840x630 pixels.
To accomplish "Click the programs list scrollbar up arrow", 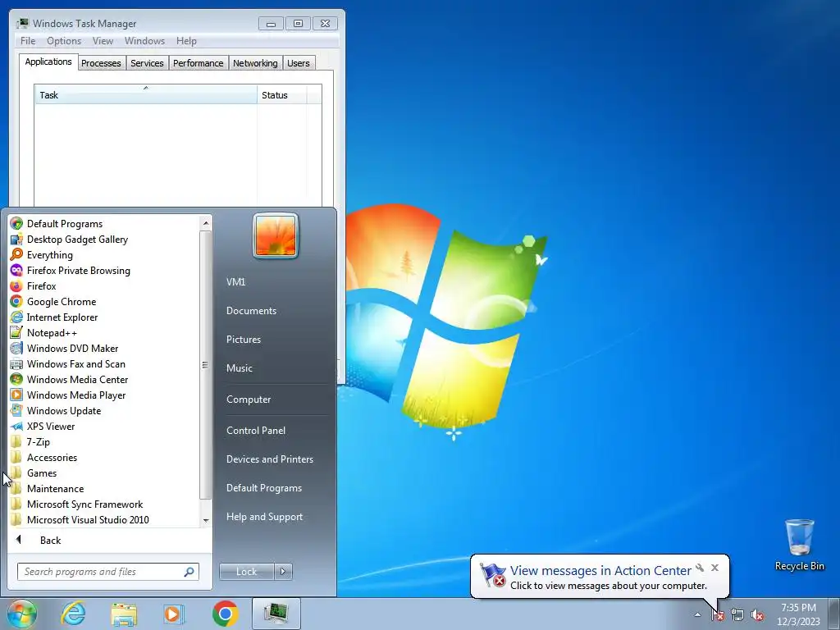I will coord(206,222).
